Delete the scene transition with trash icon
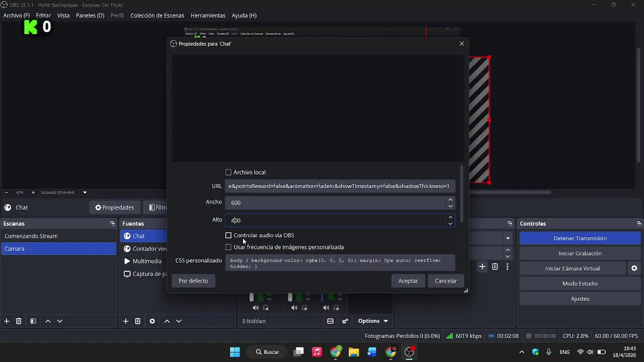This screenshot has width=644, height=362. (x=495, y=267)
